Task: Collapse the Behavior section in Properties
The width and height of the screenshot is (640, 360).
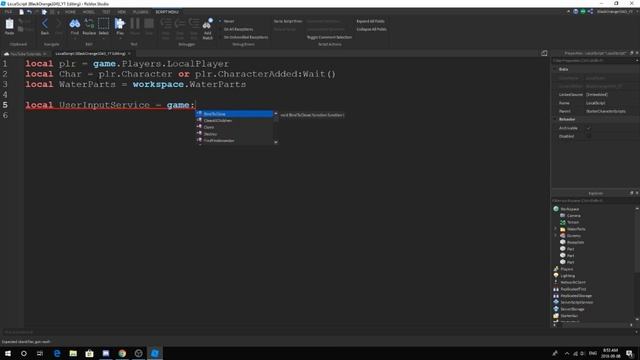Action: (x=556, y=119)
